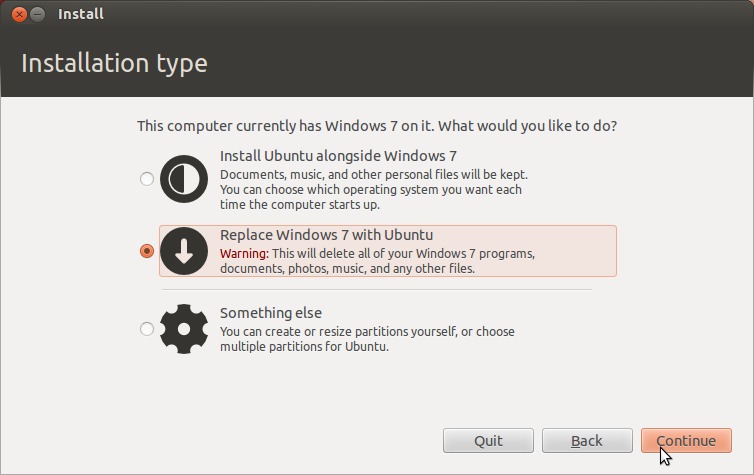Click the 'Documents, music' files kept description
This screenshot has width=754, height=475.
pos(374,189)
